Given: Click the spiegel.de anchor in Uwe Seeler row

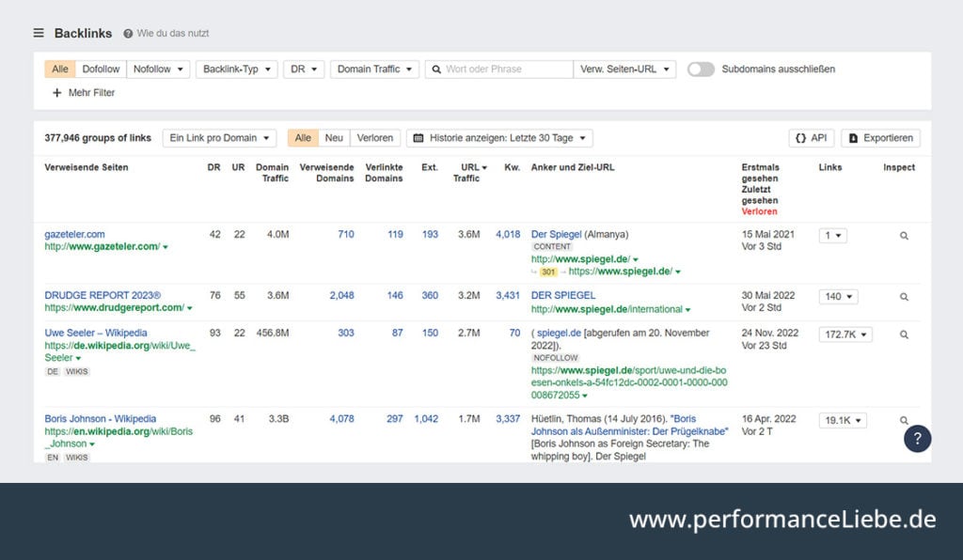Looking at the screenshot, I should tap(559, 333).
